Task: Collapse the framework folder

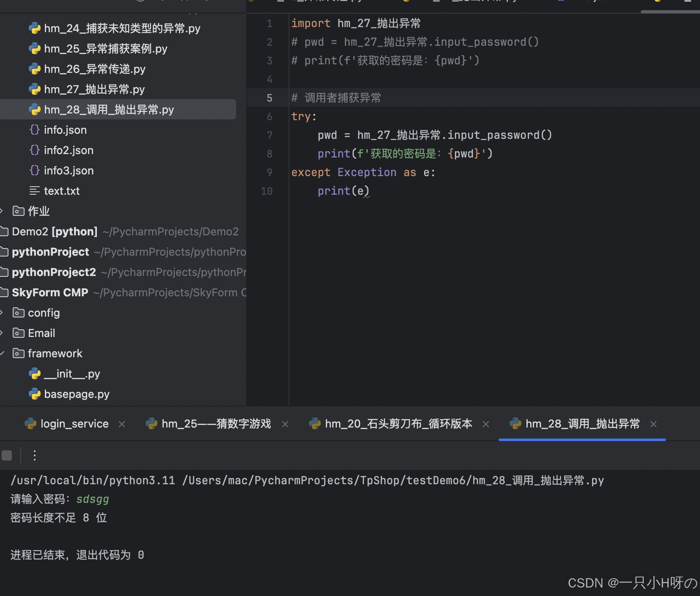Action: (2, 353)
